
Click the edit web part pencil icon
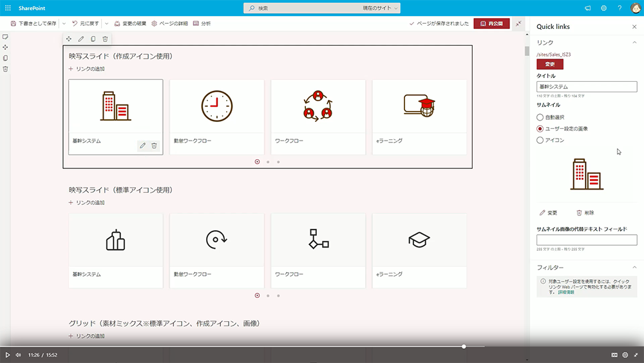click(81, 39)
